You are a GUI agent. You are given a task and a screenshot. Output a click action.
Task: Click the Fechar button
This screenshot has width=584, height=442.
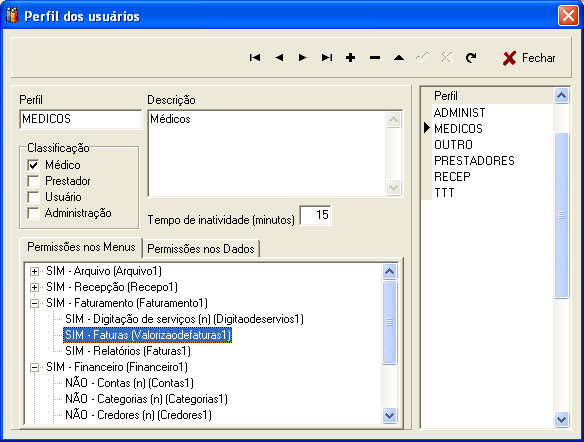529,58
